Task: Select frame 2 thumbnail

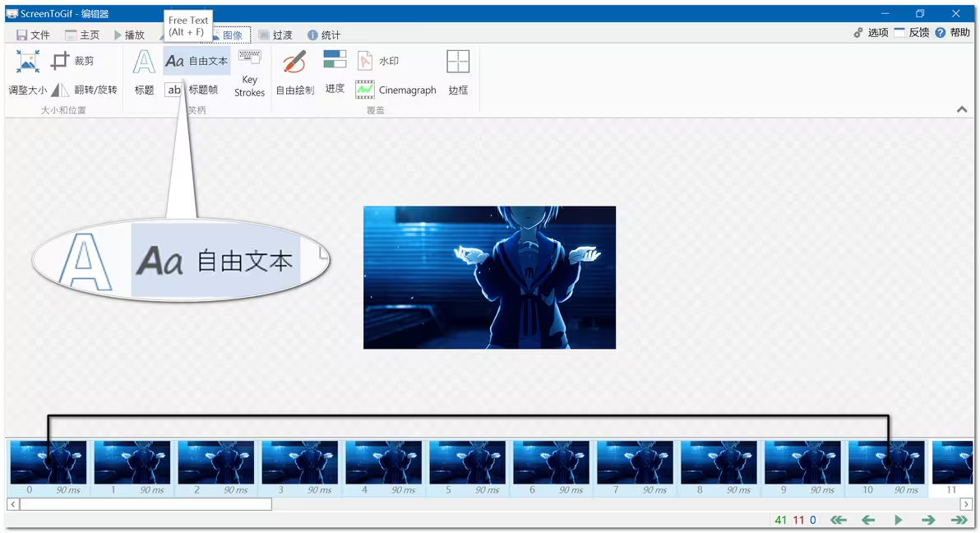Action: pos(216,468)
